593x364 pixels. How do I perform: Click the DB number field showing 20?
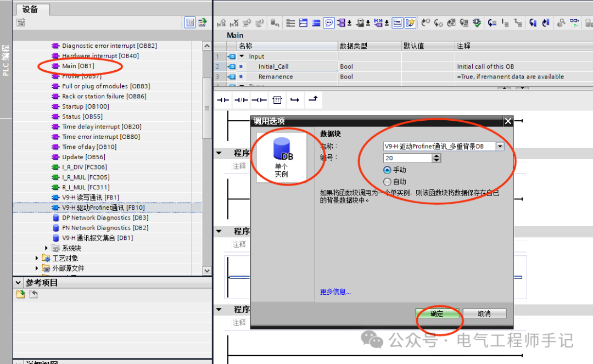coord(407,158)
